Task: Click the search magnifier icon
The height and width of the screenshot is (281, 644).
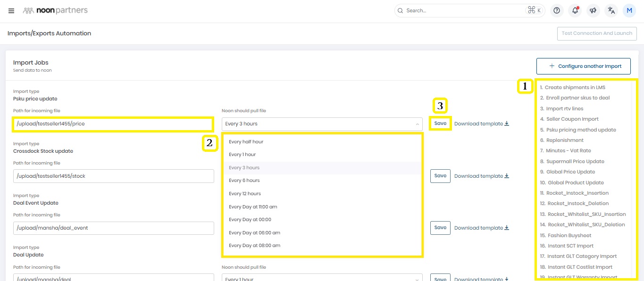Action: [x=401, y=10]
